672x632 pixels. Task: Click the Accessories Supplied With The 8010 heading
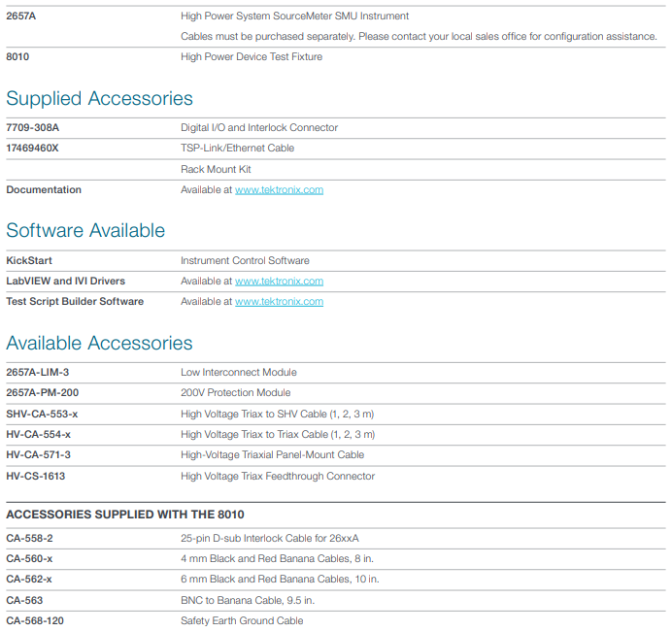125,515
